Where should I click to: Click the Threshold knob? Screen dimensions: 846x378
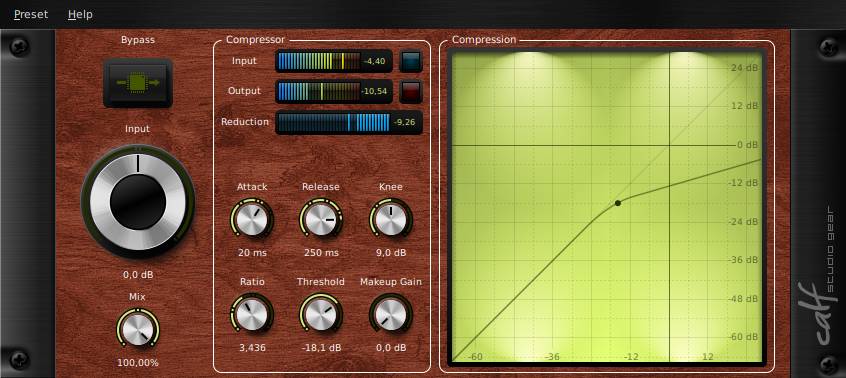[320, 315]
